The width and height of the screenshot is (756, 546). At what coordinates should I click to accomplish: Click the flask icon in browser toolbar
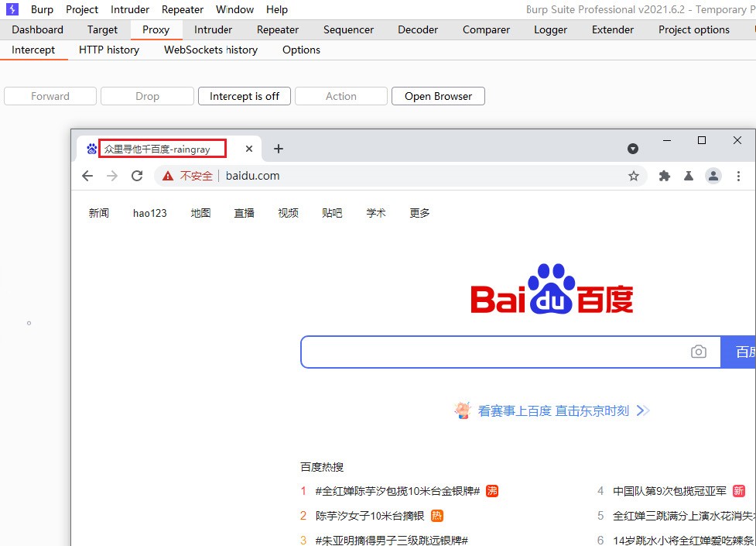pyautogui.click(x=689, y=177)
